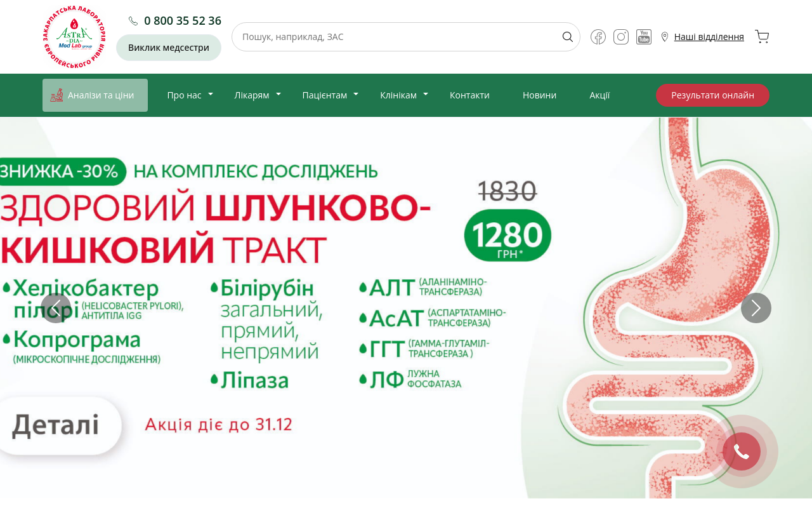Click the location pin icon

[665, 37]
